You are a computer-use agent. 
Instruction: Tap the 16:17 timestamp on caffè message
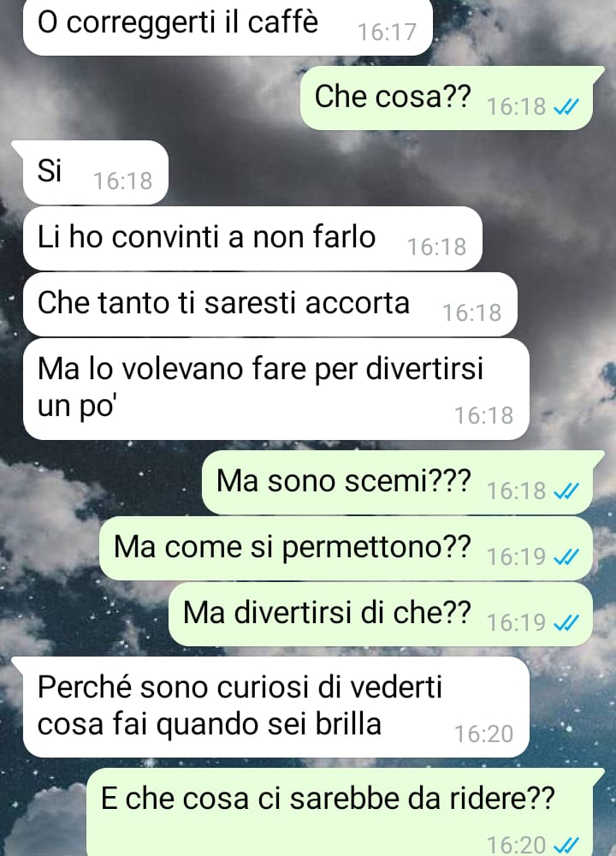(387, 33)
